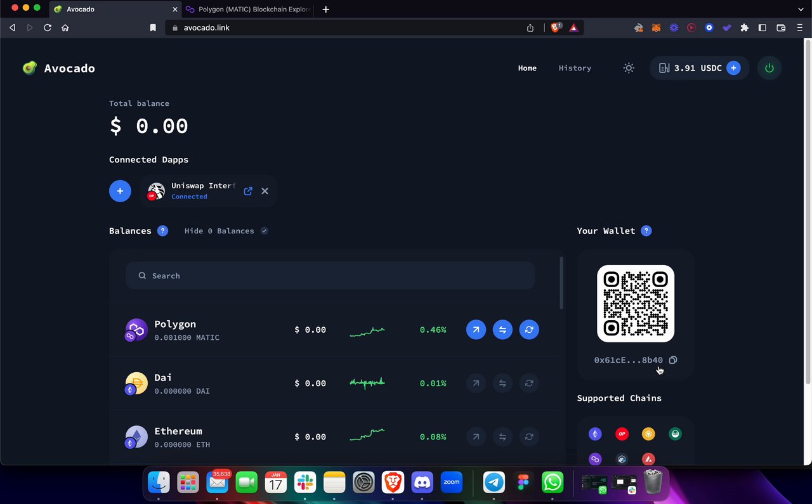Toggle Hide 0 Balances checkbox

[265, 231]
